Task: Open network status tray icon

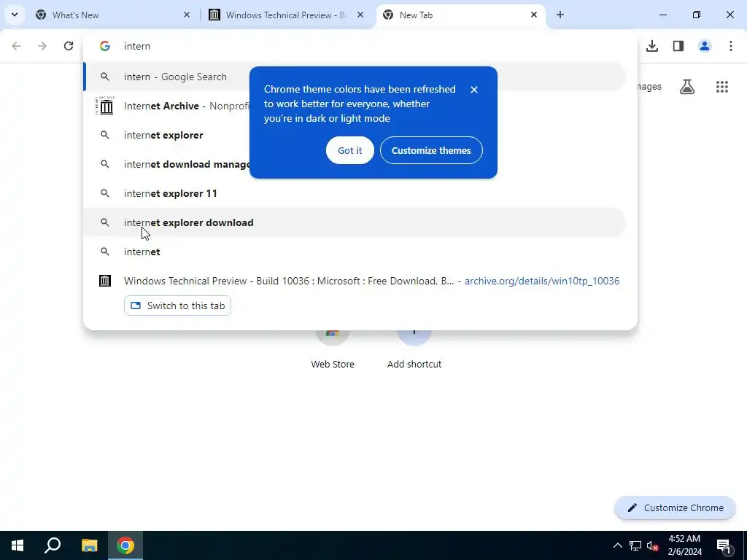Action: pyautogui.click(x=635, y=545)
